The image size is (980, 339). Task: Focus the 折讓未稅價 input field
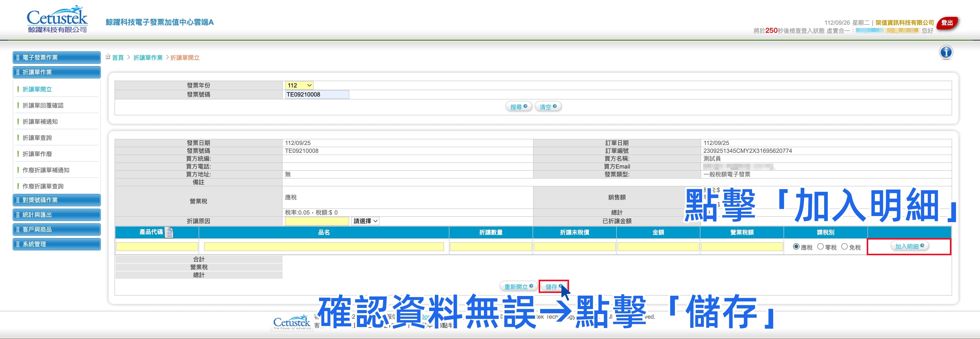pyautogui.click(x=574, y=247)
